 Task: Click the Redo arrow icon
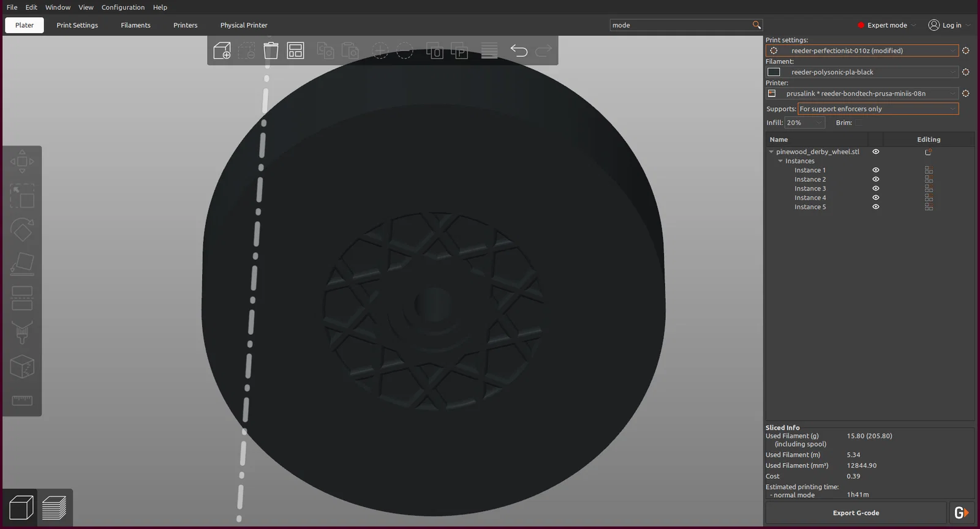543,50
